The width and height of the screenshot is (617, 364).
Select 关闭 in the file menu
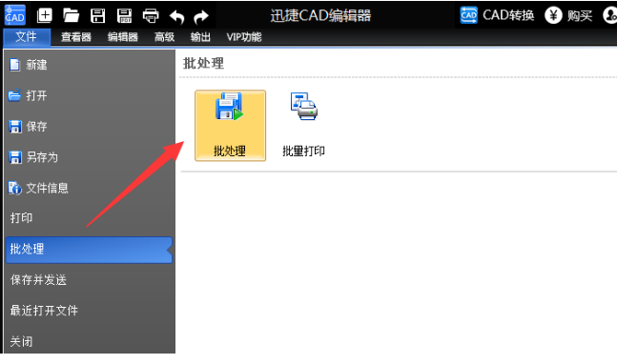[89, 341]
